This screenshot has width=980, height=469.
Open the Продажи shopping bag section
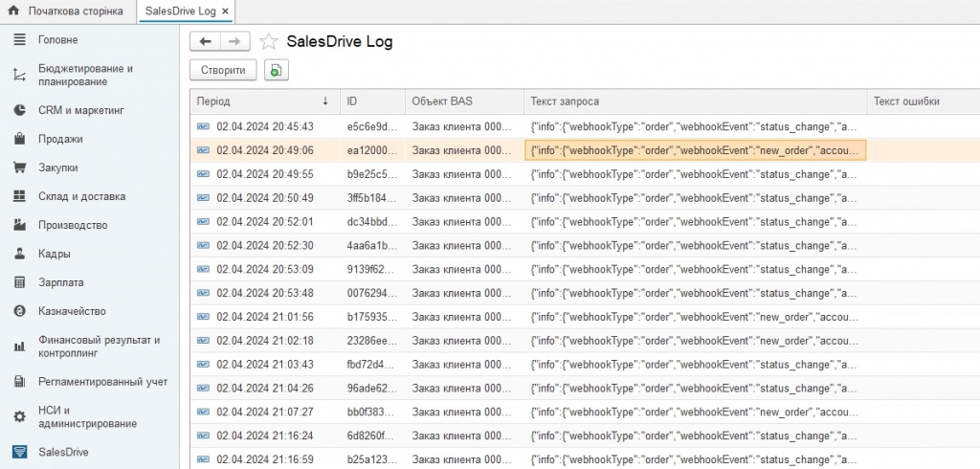(60, 139)
